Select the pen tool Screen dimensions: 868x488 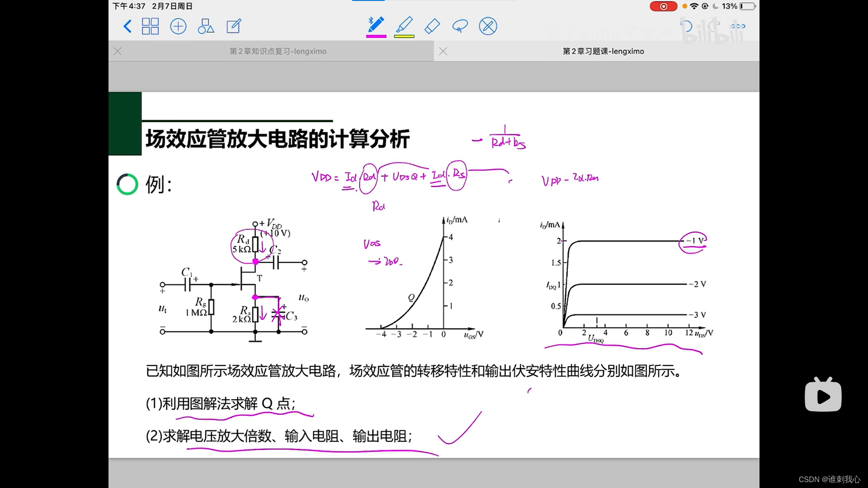pos(376,24)
